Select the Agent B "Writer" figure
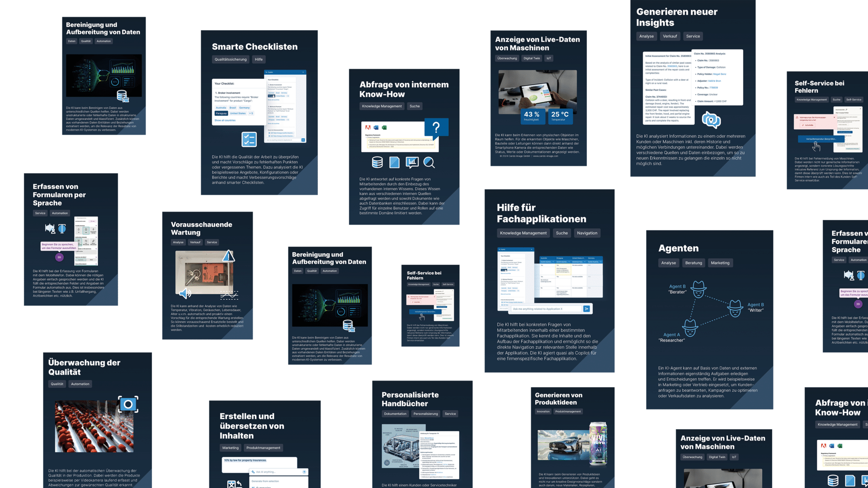 735,308
